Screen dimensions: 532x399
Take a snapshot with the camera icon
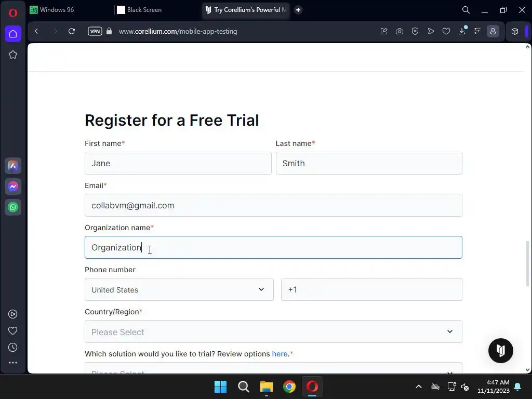400,31
